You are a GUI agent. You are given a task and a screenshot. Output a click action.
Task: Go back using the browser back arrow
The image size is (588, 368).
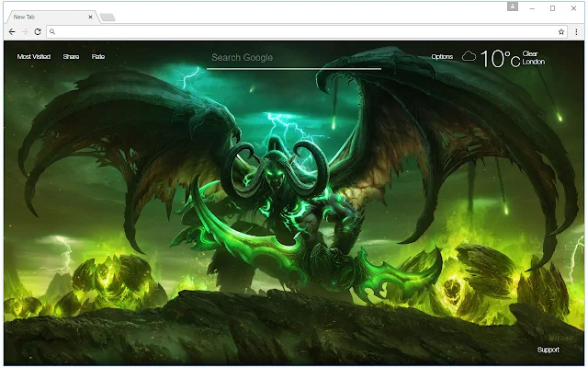pyautogui.click(x=12, y=32)
